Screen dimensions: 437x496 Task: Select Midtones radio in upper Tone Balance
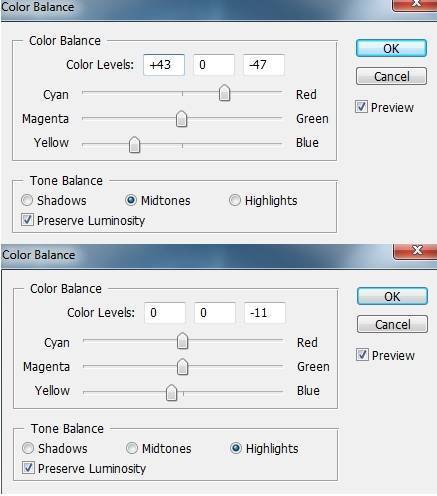tap(131, 200)
